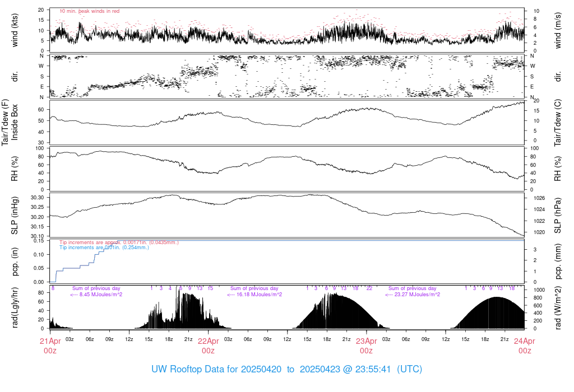Click the '1020' hPa tick label

point(539,232)
